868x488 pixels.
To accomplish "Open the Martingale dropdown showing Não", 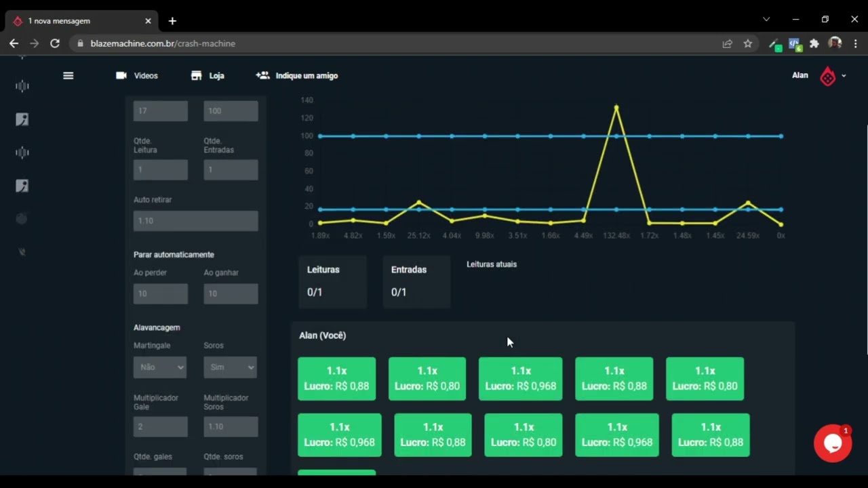I will pyautogui.click(x=160, y=367).
